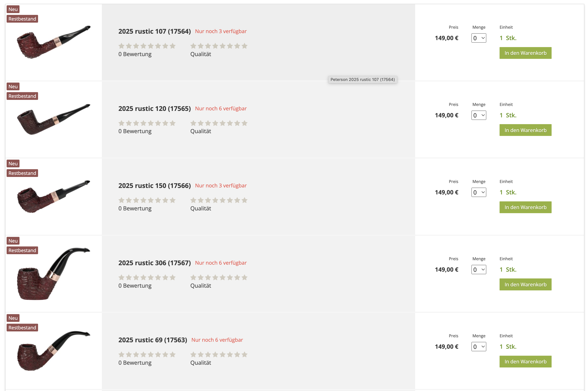
Task: Open the 2025 rustic 107 (17564) product title
Action: click(154, 31)
